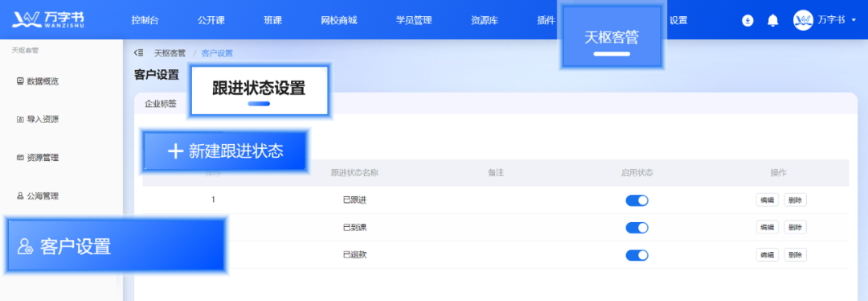Collapse sidebar using breadcrumb fold icon
This screenshot has height=301, width=868.
(x=139, y=53)
